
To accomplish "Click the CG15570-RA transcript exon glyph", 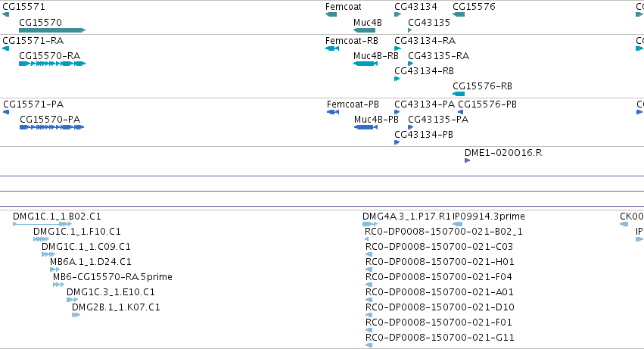I will [52, 64].
